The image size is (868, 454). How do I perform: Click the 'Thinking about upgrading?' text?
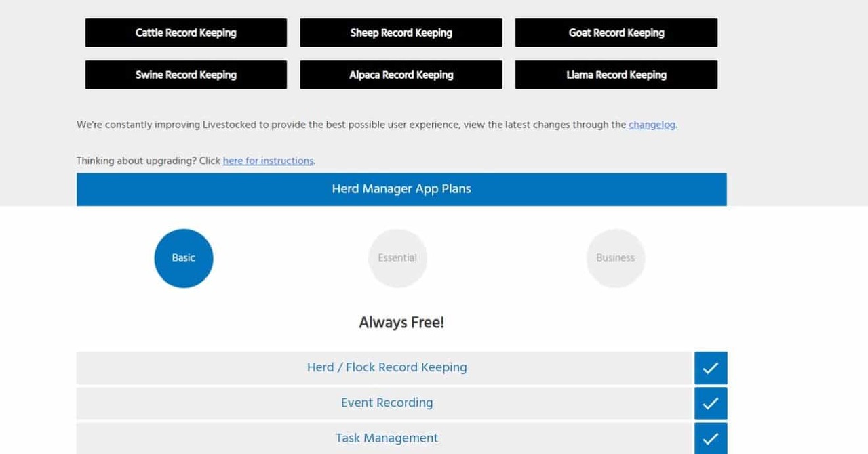pos(148,161)
